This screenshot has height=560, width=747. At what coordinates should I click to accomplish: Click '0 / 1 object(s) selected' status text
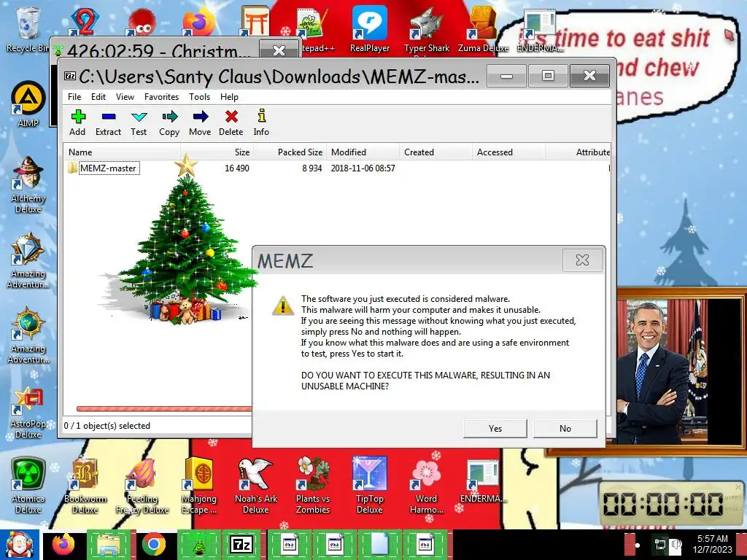(107, 426)
